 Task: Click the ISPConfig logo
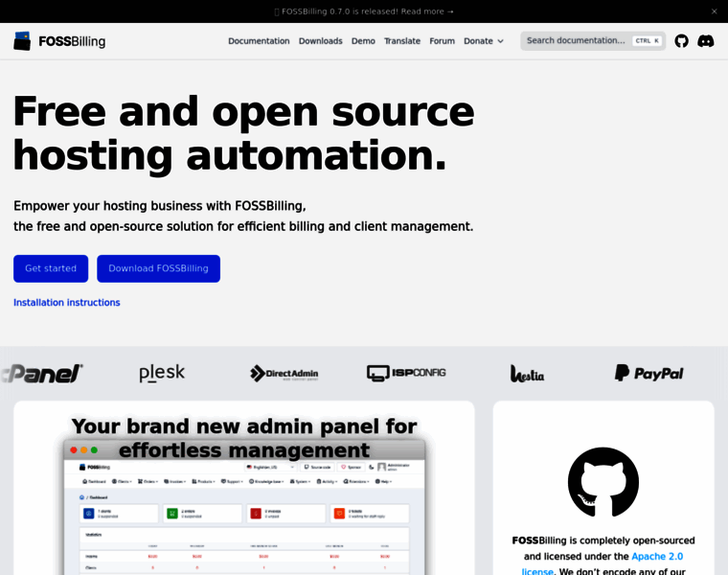coord(406,373)
